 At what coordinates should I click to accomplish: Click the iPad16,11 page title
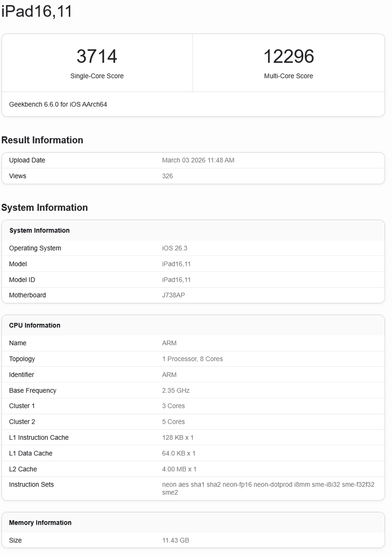click(37, 12)
